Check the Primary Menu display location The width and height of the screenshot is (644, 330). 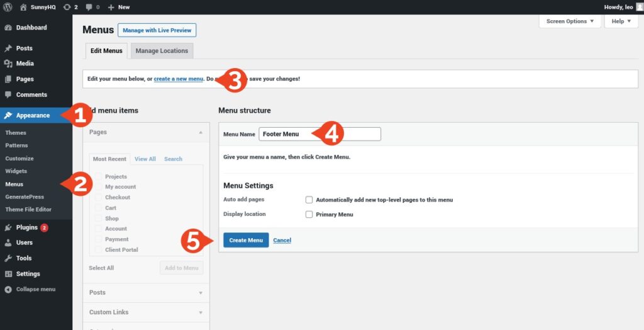[x=309, y=214]
